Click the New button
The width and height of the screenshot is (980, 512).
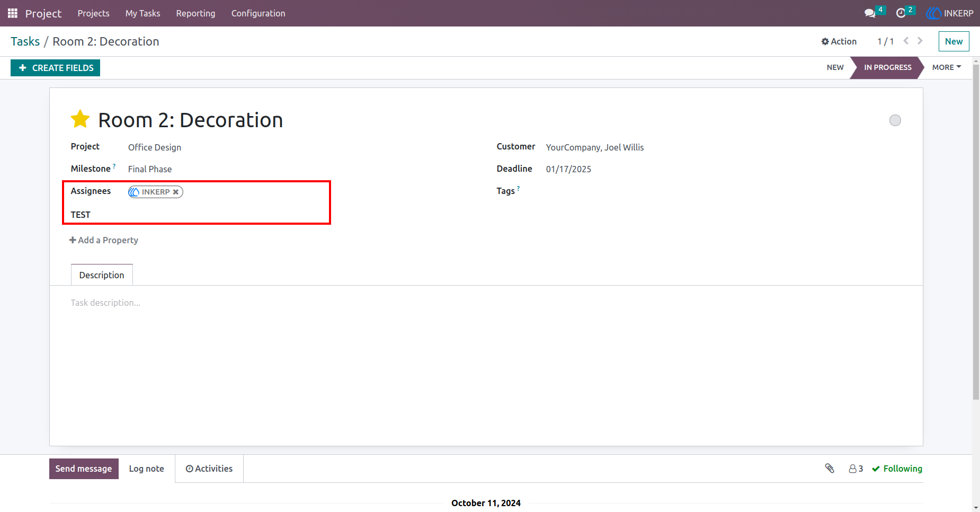[954, 41]
